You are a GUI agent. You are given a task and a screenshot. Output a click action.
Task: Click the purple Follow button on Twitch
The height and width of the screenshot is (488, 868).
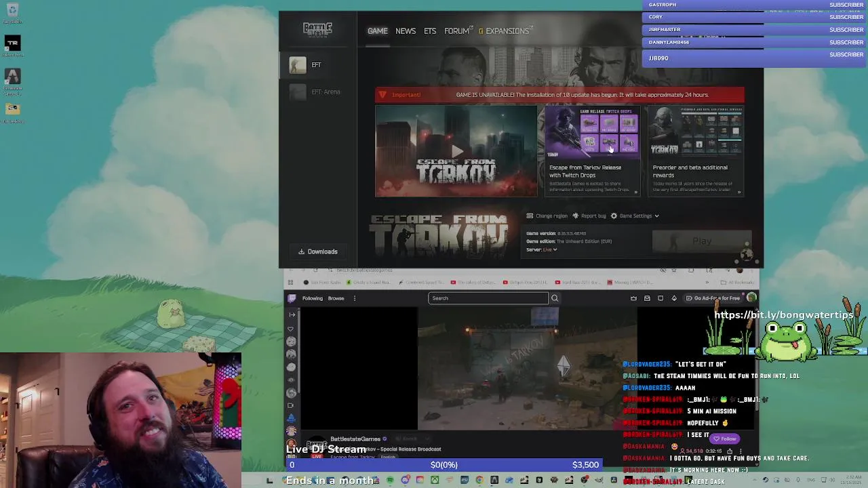[725, 439]
